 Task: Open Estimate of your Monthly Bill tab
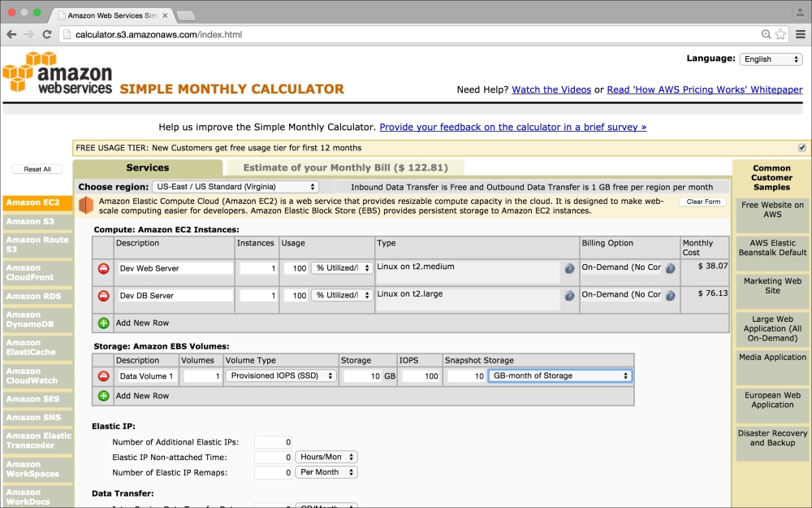345,167
